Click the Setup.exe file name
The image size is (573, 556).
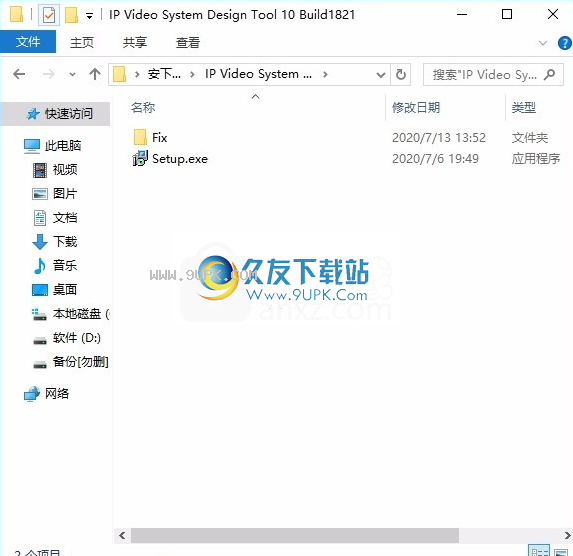coord(180,159)
